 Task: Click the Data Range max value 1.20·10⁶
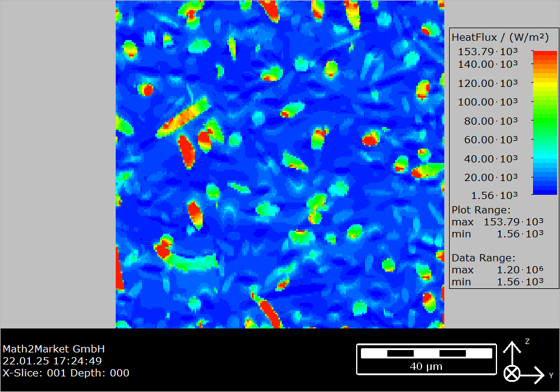tap(520, 270)
